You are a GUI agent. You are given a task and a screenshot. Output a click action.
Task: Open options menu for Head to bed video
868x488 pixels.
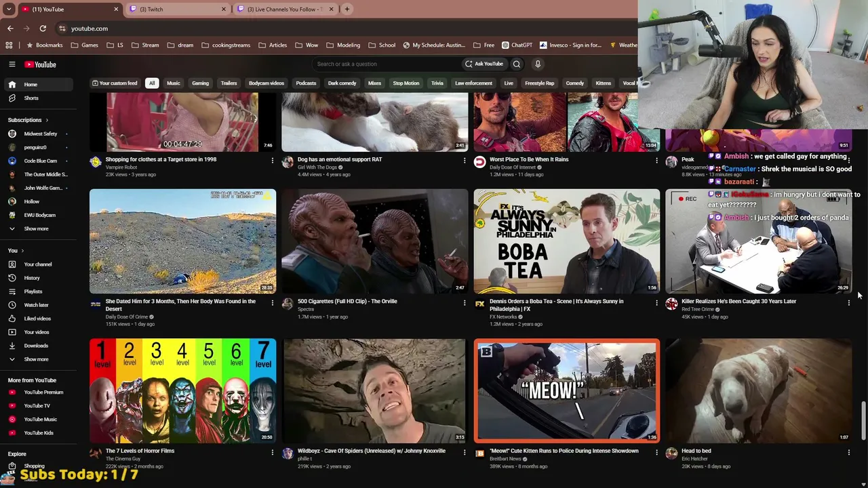848,452
